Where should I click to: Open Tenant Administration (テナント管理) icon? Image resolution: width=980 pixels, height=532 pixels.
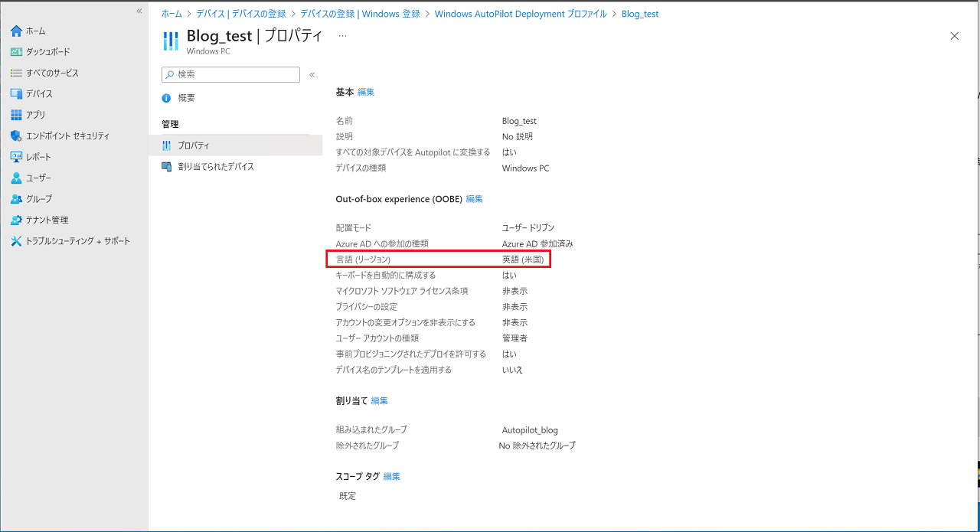pyautogui.click(x=16, y=220)
